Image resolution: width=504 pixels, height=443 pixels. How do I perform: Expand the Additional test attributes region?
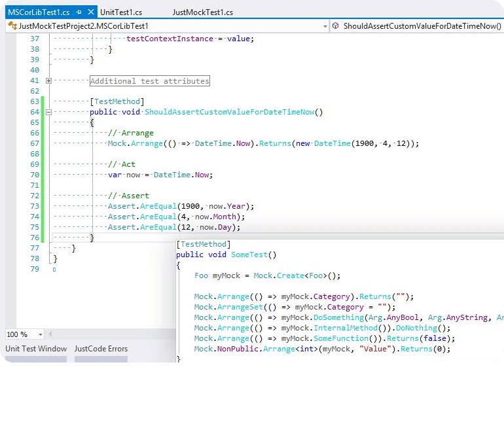48,80
